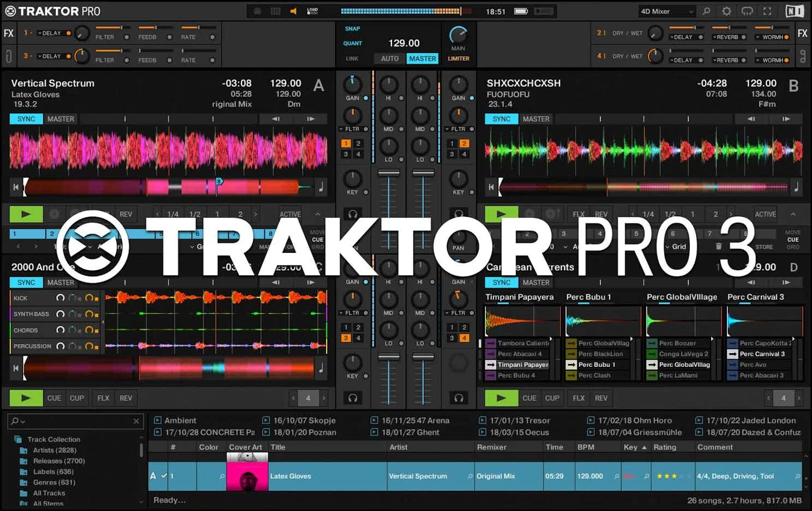Open FX unit 2 REVERB effect dropdown
This screenshot has height=511, width=812.
click(x=726, y=37)
